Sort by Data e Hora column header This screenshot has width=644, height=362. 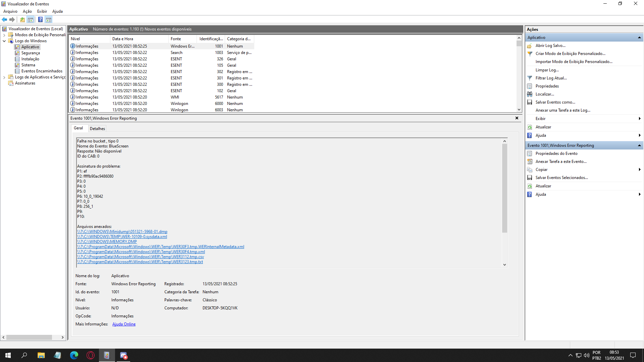pyautogui.click(x=139, y=39)
